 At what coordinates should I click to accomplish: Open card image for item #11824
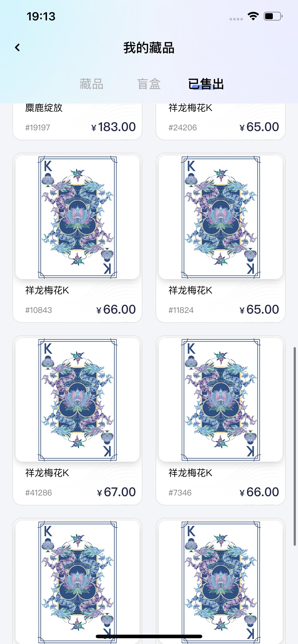221,217
